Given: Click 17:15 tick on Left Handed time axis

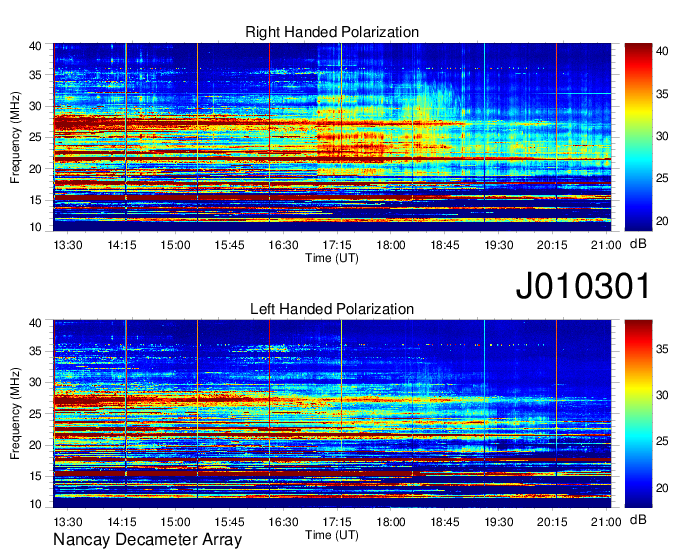Looking at the screenshot, I should (x=337, y=522).
